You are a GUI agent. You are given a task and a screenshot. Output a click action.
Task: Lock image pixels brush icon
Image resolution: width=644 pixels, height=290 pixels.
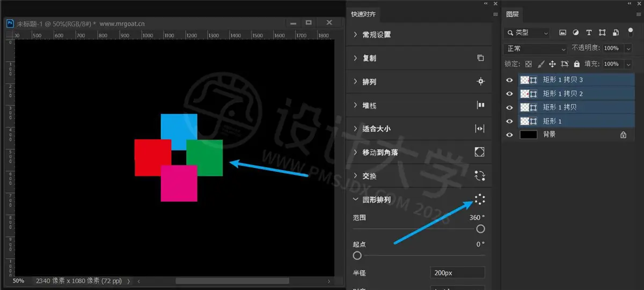[x=541, y=63]
